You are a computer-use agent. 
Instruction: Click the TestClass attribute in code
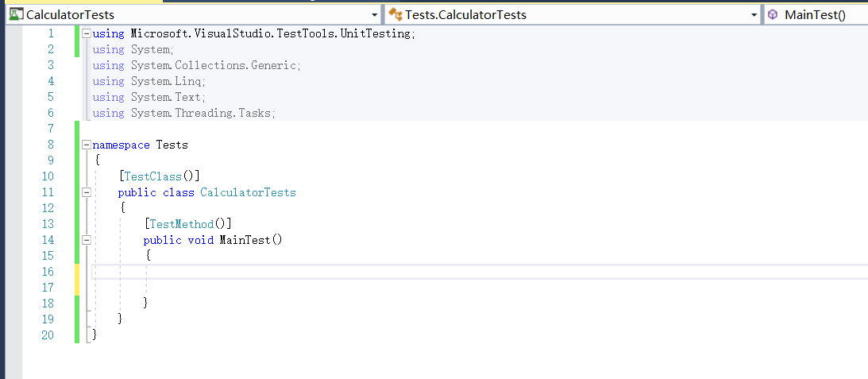point(152,176)
